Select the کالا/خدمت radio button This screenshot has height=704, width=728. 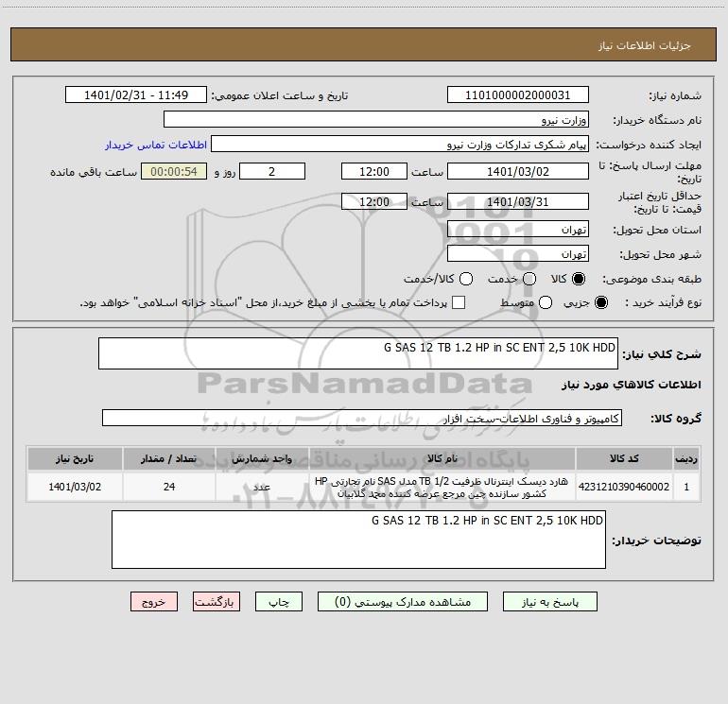[466, 279]
